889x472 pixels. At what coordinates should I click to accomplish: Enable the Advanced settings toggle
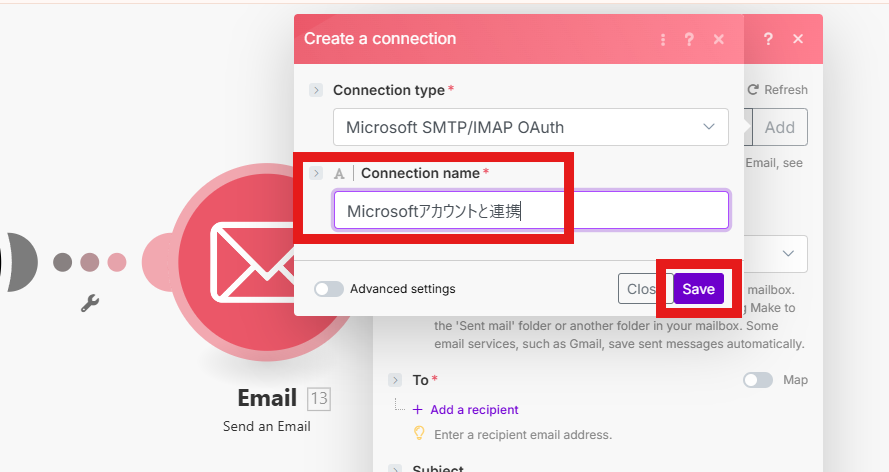tap(329, 289)
